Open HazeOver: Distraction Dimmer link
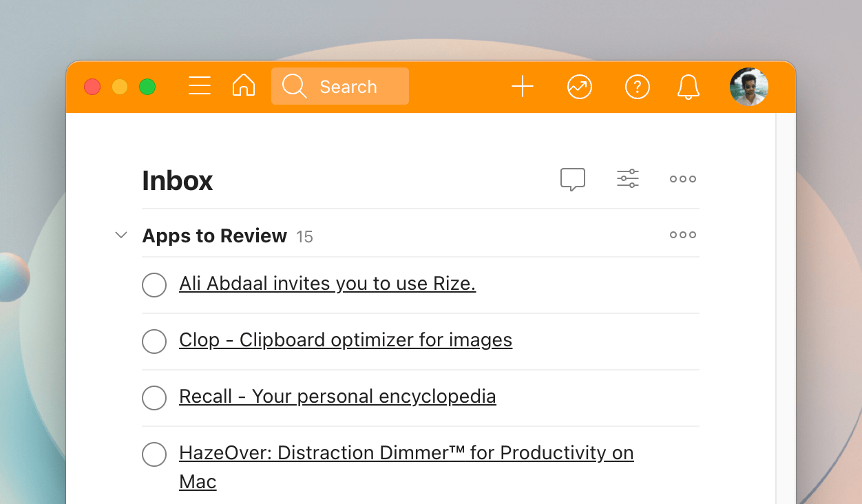 coord(406,467)
